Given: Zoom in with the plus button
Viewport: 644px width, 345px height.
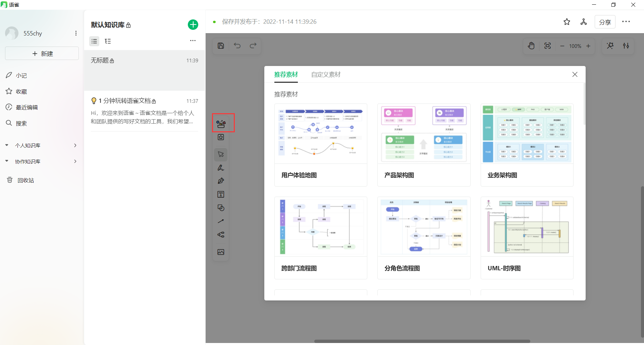Looking at the screenshot, I should [588, 46].
